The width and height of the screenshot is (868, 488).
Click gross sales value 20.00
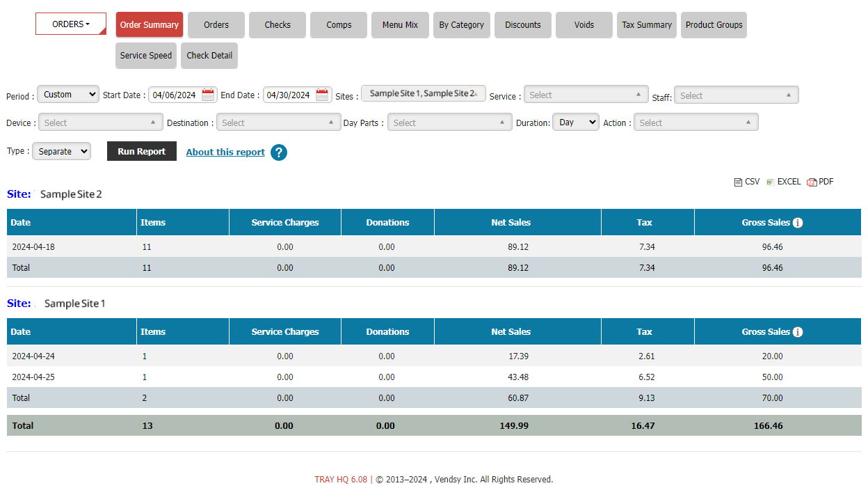point(772,356)
